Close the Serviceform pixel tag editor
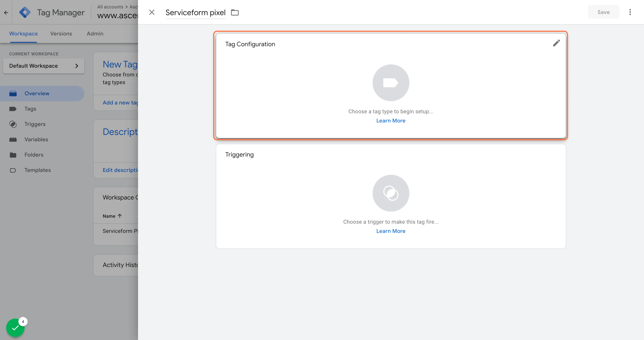The height and width of the screenshot is (340, 644). coord(152,12)
